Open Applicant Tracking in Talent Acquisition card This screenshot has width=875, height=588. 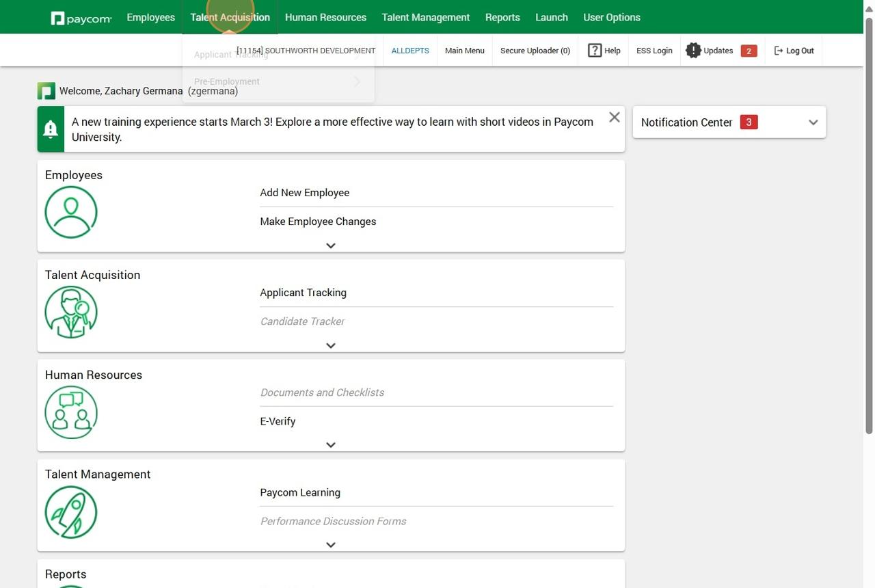tap(304, 293)
